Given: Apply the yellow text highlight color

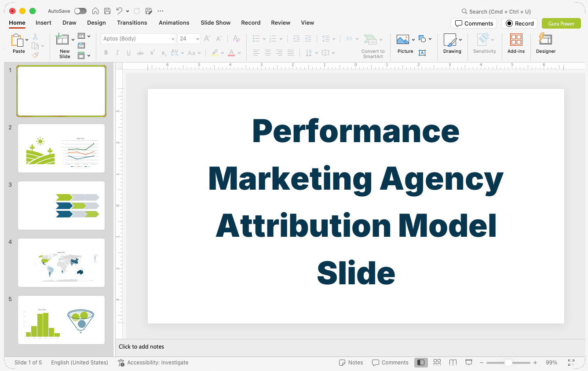Looking at the screenshot, I should (215, 53).
